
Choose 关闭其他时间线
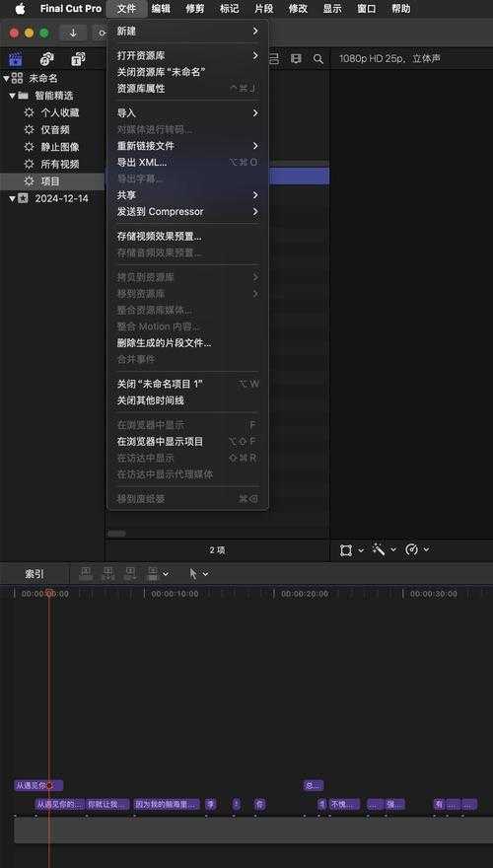(187, 400)
